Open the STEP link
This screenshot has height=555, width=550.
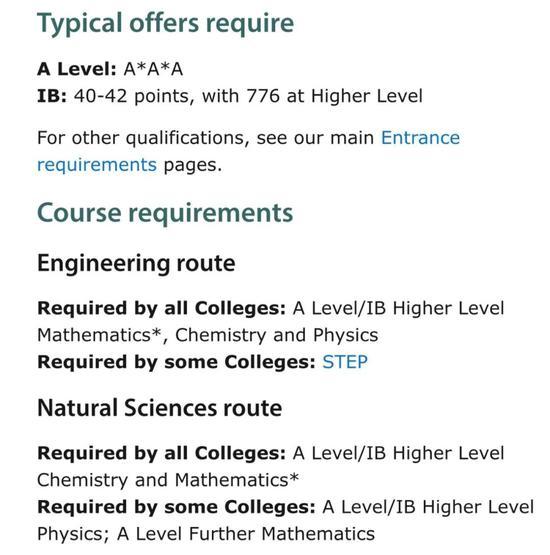pyautogui.click(x=345, y=362)
